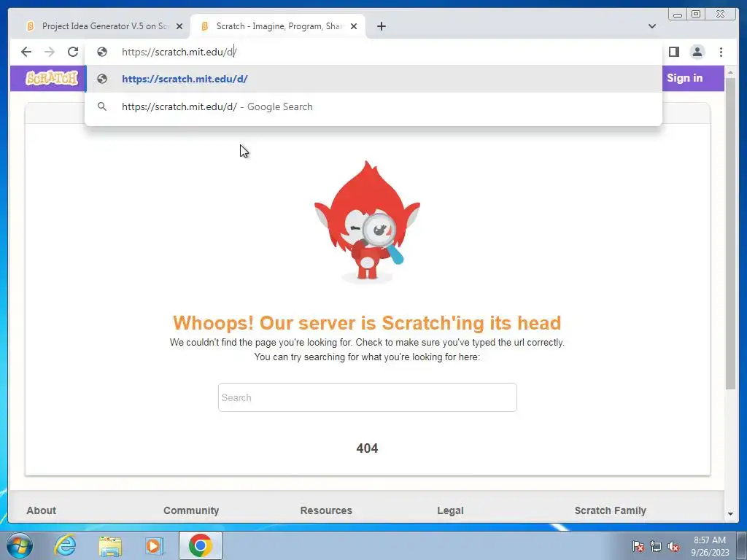747x560 pixels.
Task: Click the 404 error code text
Action: [x=367, y=448]
